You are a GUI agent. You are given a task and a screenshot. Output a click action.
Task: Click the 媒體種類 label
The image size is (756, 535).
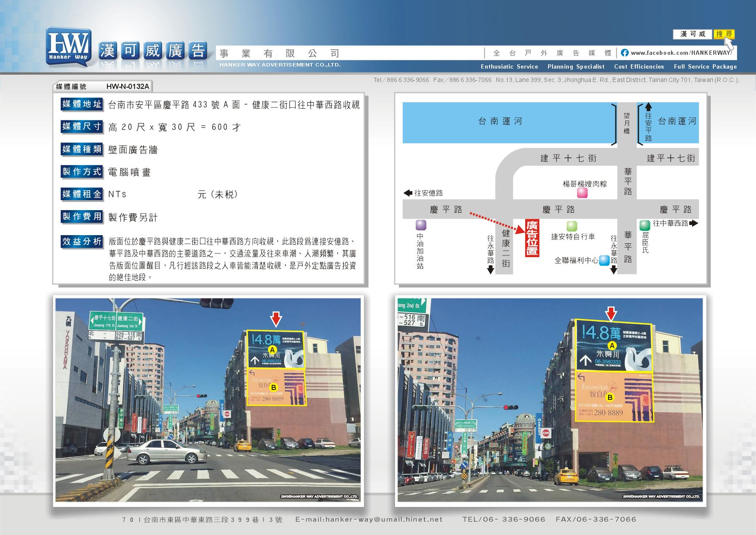82,149
